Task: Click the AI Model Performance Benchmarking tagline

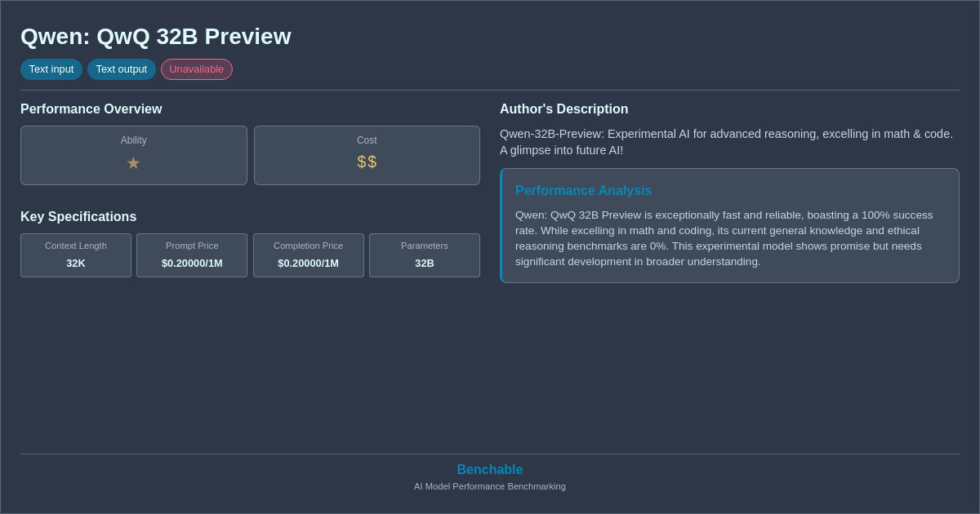Action: point(489,486)
